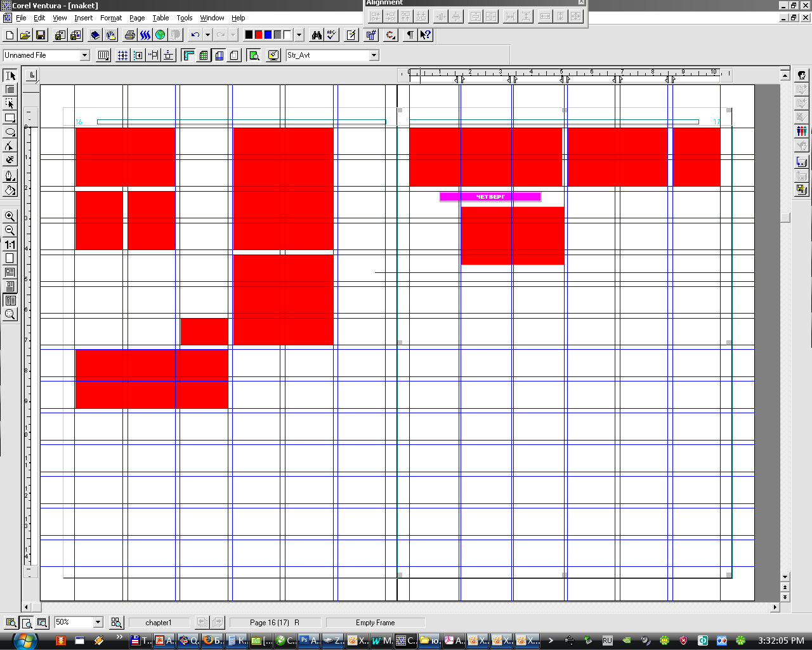Open the Insert menu
812x650 pixels.
point(84,18)
